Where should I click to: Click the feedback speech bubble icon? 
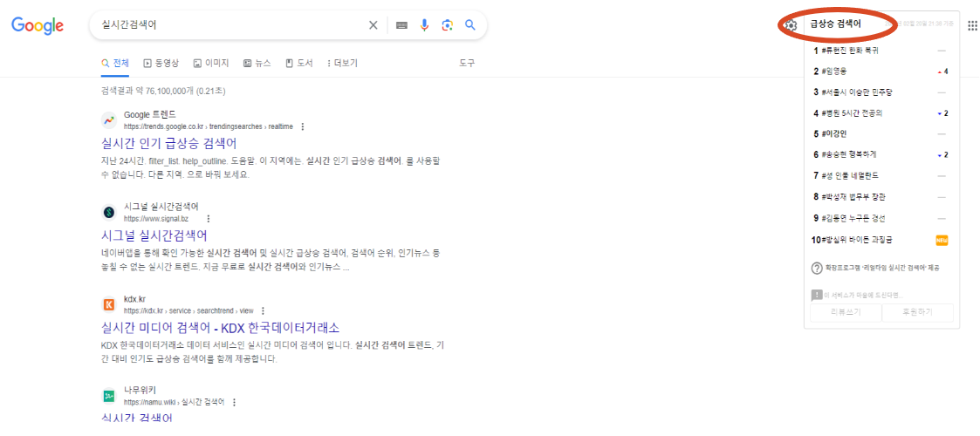coord(816,295)
